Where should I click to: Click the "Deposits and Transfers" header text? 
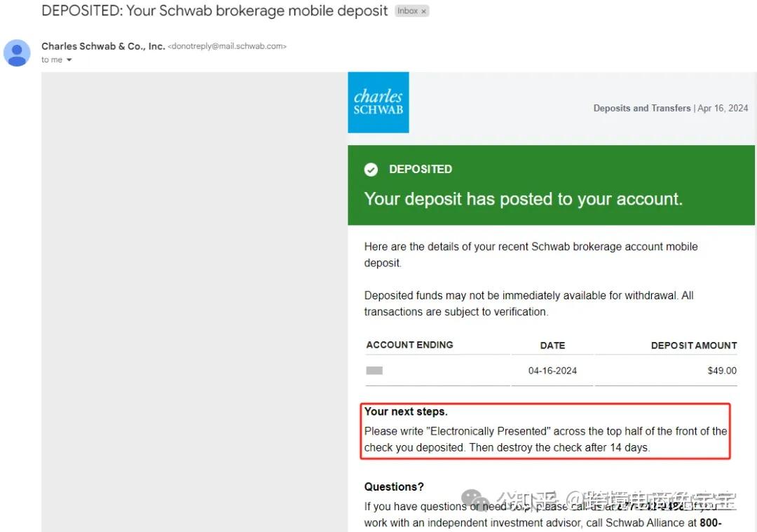[641, 108]
